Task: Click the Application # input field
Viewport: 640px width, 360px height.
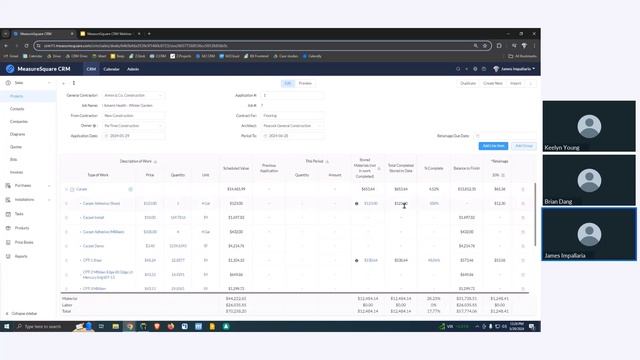Action: 292,96
